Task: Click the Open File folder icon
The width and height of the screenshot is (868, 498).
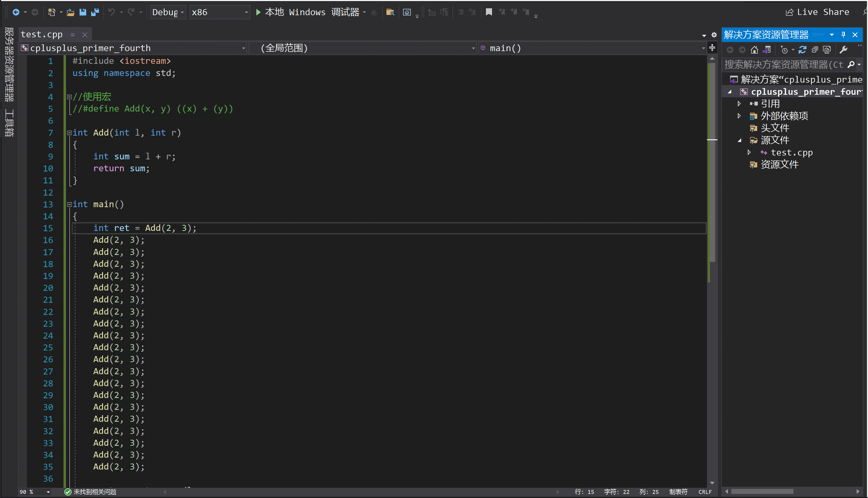Action: (x=70, y=12)
